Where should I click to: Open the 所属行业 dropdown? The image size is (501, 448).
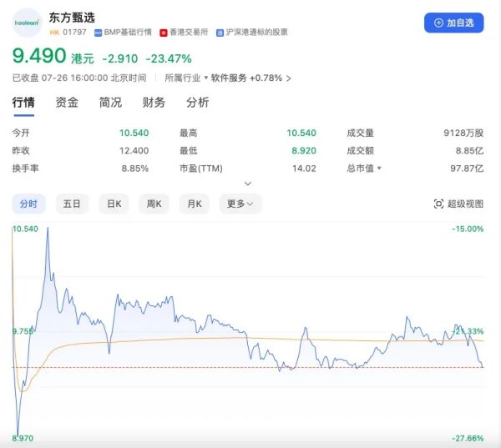pyautogui.click(x=186, y=78)
